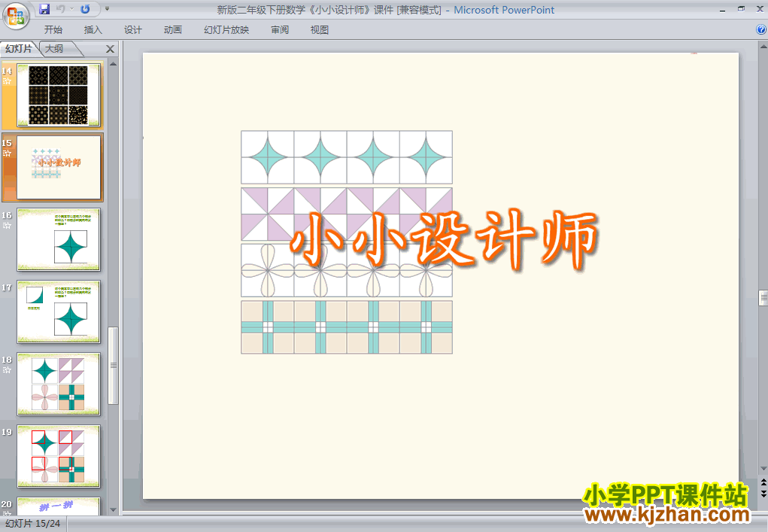Restore down the PowerPoint window
This screenshot has width=768, height=532.
[741, 9]
